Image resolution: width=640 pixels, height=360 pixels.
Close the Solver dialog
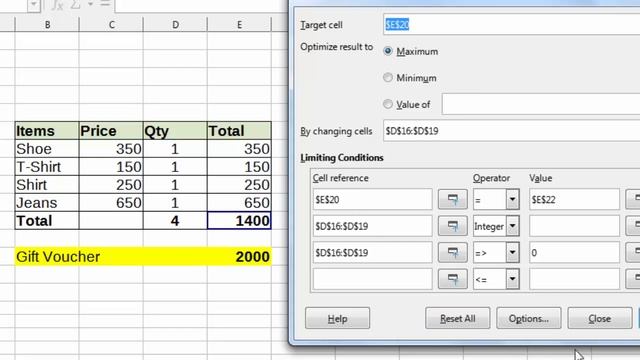[600, 318]
